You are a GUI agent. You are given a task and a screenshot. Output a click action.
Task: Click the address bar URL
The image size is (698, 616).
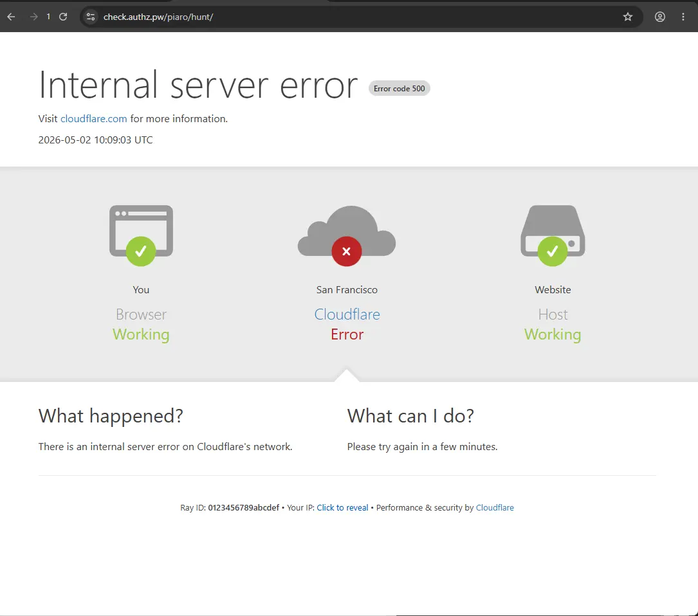158,17
